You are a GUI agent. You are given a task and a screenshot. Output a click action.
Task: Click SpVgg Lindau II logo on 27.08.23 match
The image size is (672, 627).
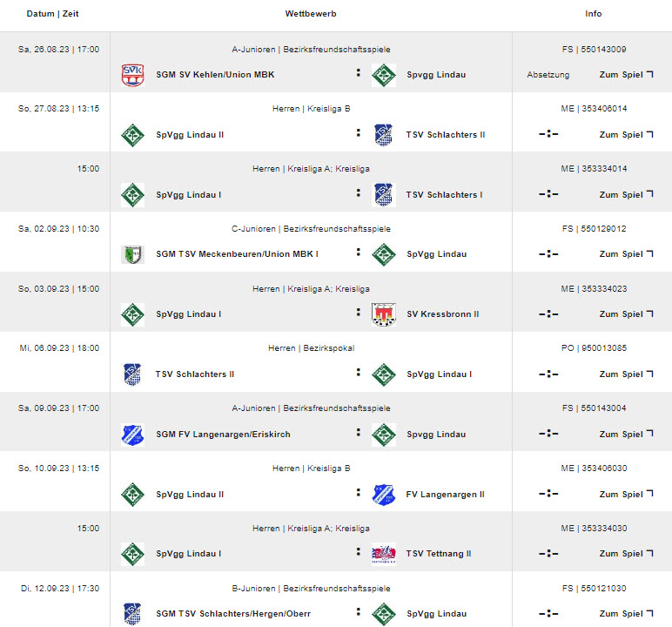(133, 135)
